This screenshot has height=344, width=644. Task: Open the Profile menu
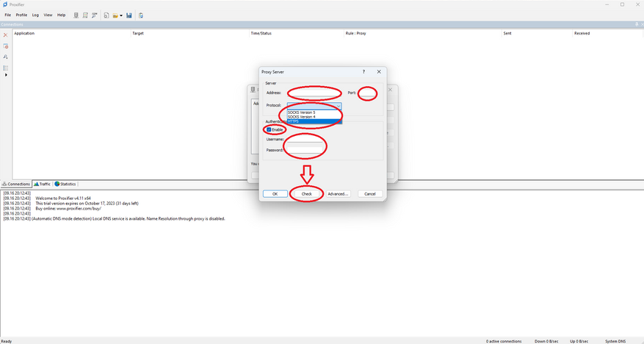click(21, 15)
